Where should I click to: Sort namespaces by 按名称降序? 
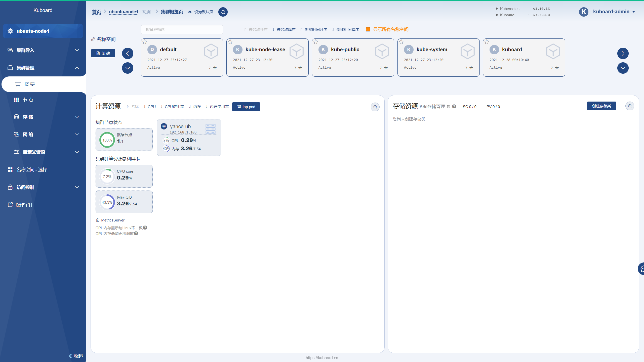coord(284,29)
